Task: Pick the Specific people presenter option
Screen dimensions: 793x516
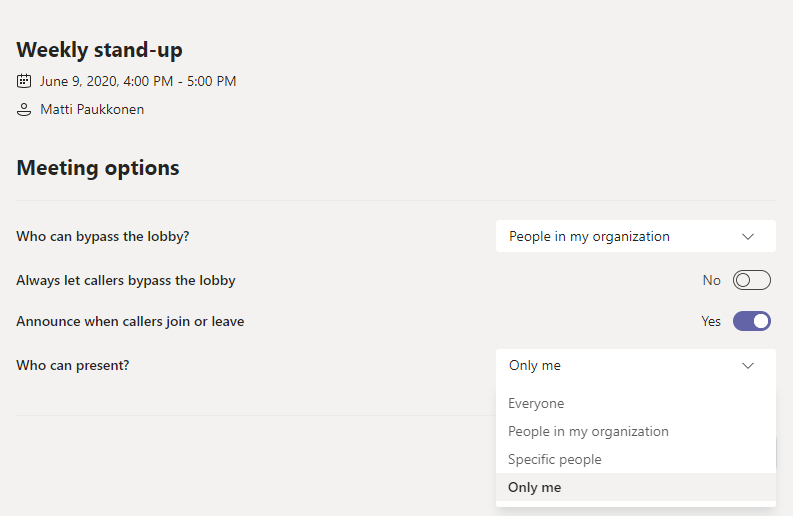Action: [554, 460]
